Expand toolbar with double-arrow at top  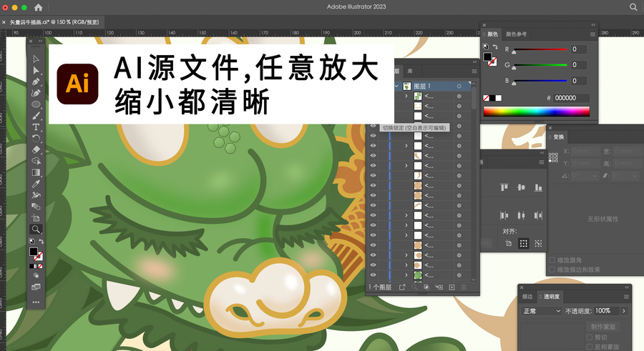coord(40,41)
